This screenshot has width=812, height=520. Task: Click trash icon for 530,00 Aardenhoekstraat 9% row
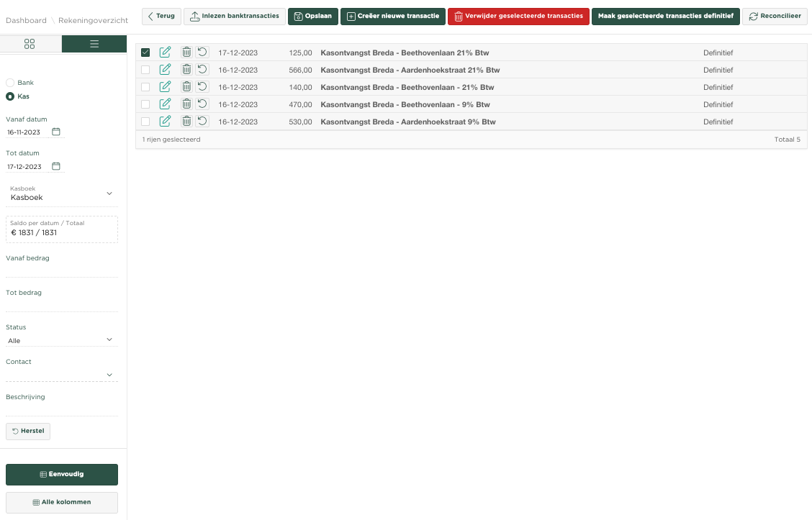[186, 122]
